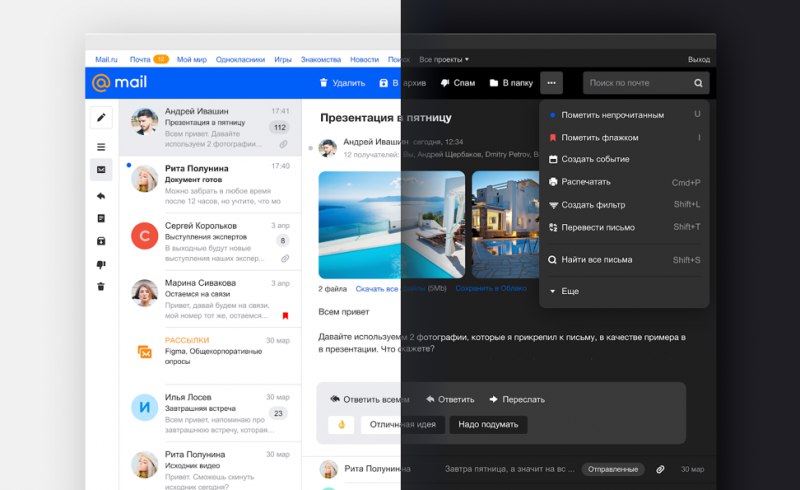The height and width of the screenshot is (490, 800).
Task: Open Марина Сивакова message Остаемся на связи
Action: pos(210,299)
